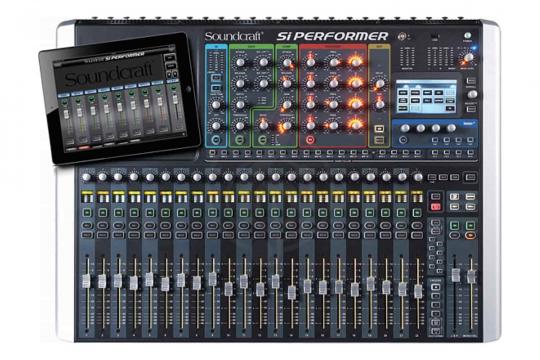The height and width of the screenshot is (360, 540).
Task: Tap the first fader strip on the iPad app
Action: pyautogui.click(x=67, y=120)
